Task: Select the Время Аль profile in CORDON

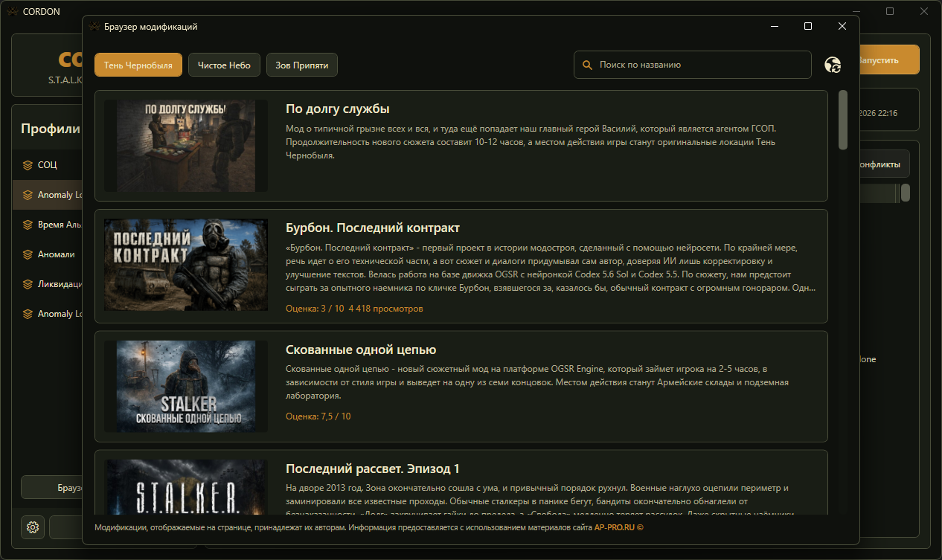Action: [48, 225]
